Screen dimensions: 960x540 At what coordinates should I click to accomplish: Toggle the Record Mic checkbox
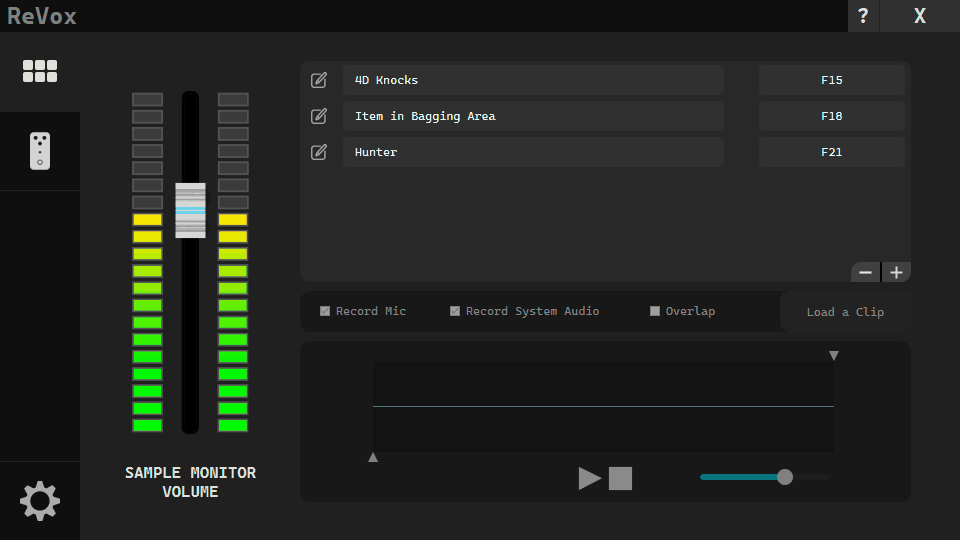(x=325, y=311)
